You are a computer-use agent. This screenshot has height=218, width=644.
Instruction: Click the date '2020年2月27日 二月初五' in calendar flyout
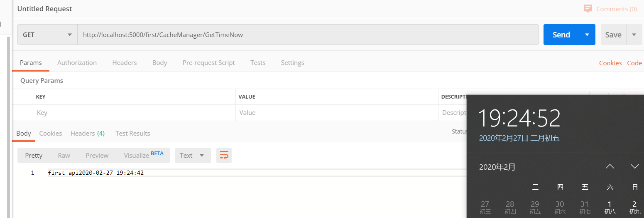point(519,138)
